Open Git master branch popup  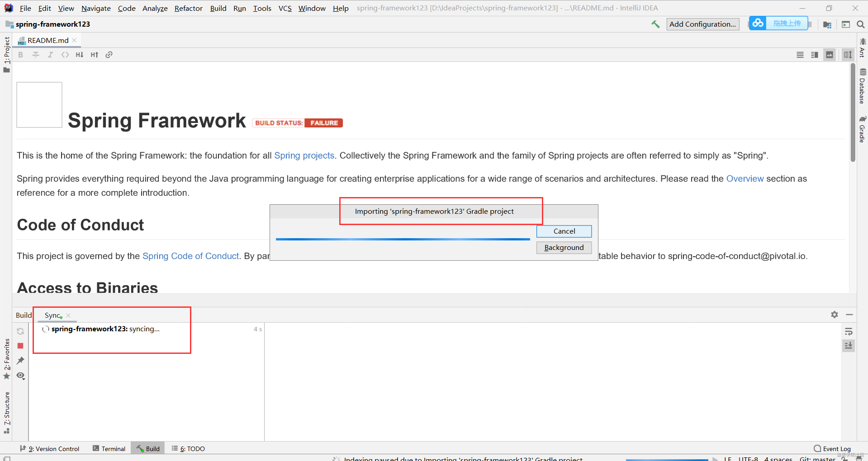[x=817, y=458]
